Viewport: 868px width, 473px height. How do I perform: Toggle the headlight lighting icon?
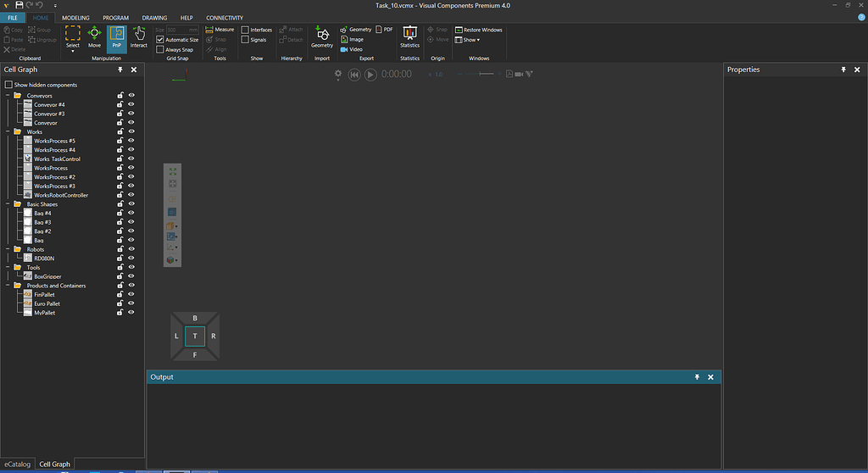(173, 199)
